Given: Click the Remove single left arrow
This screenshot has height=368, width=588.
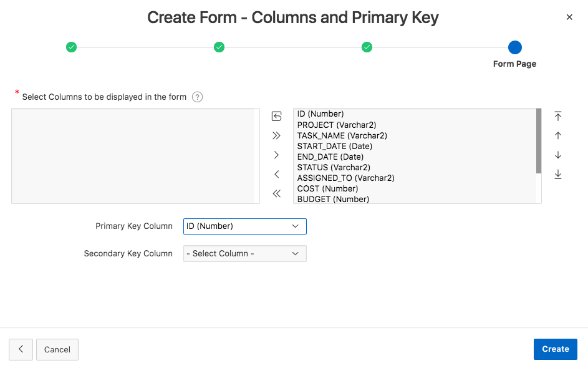Looking at the screenshot, I should pyautogui.click(x=277, y=174).
